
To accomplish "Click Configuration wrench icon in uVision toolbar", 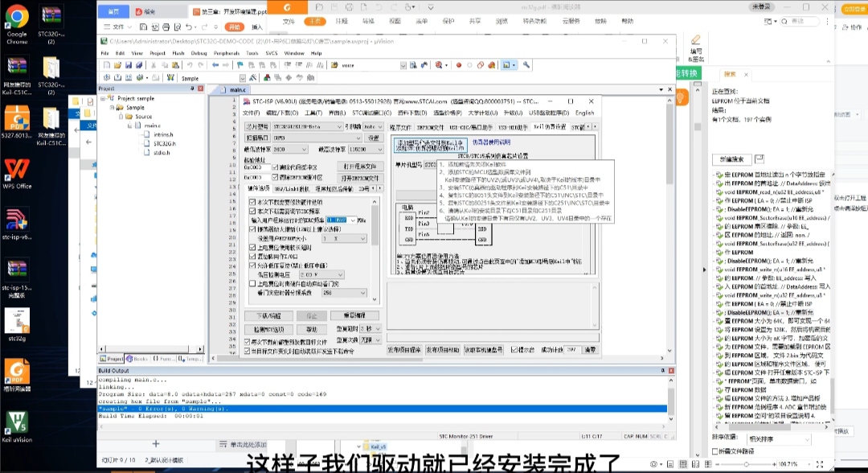I will tap(526, 65).
